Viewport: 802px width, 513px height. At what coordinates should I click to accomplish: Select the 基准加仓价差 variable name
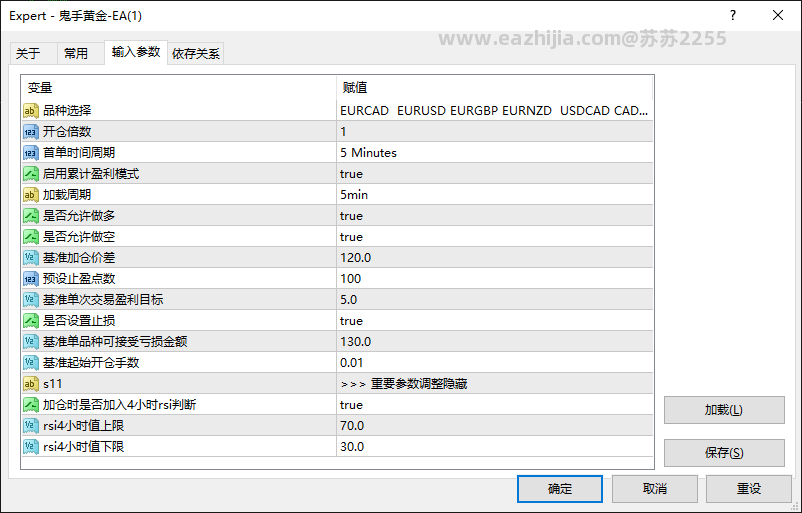coord(79,258)
